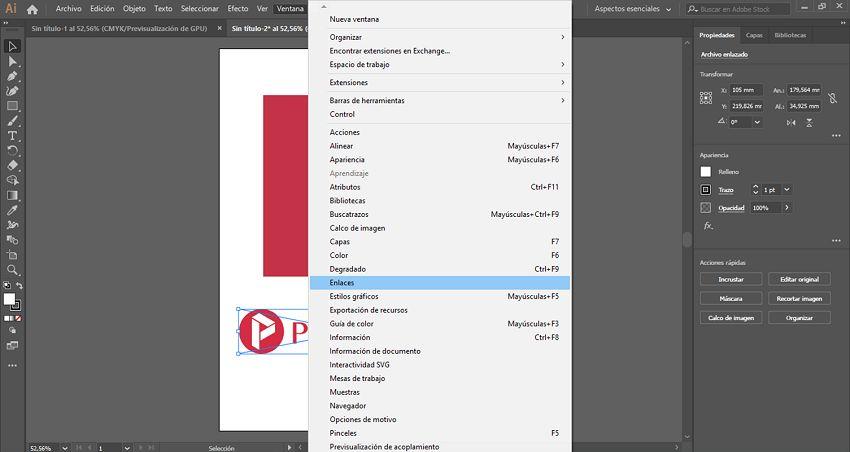Click the Relleno fill swatch in Apariencia
850x452 pixels.
705,172
